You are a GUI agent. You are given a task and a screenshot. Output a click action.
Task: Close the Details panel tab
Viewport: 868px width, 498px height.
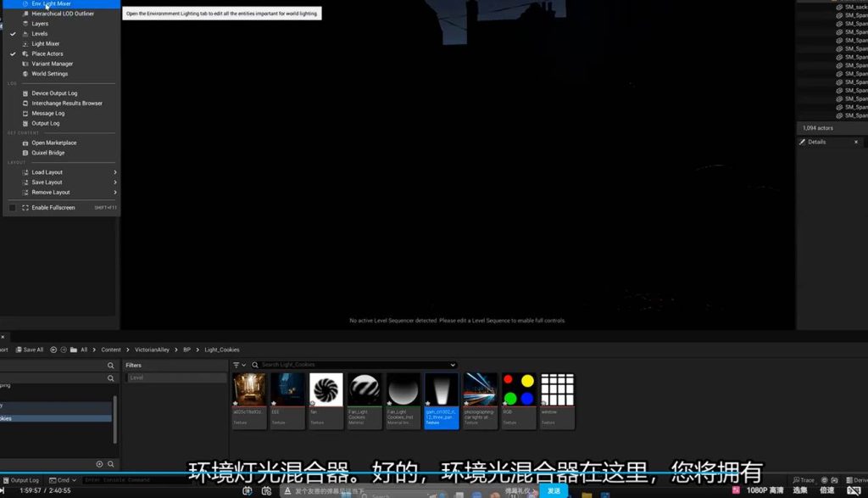coord(855,143)
